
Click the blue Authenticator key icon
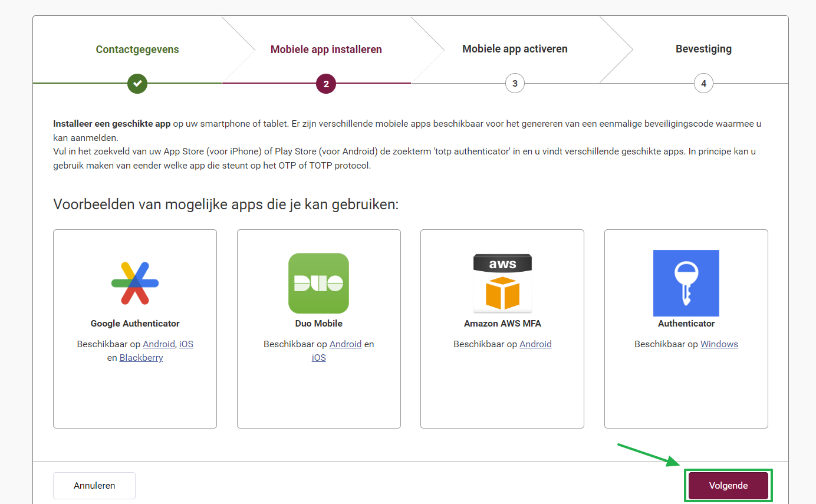686,283
